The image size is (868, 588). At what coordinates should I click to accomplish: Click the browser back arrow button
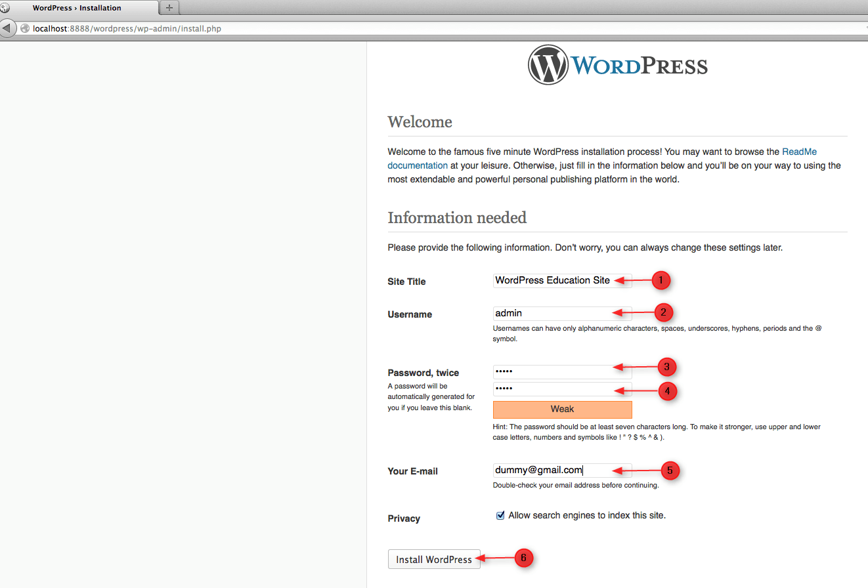click(x=7, y=29)
